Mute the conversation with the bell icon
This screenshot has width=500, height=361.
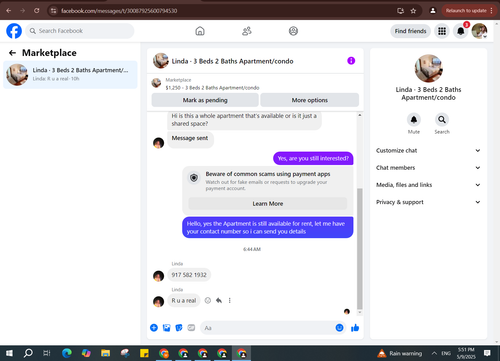click(x=414, y=119)
